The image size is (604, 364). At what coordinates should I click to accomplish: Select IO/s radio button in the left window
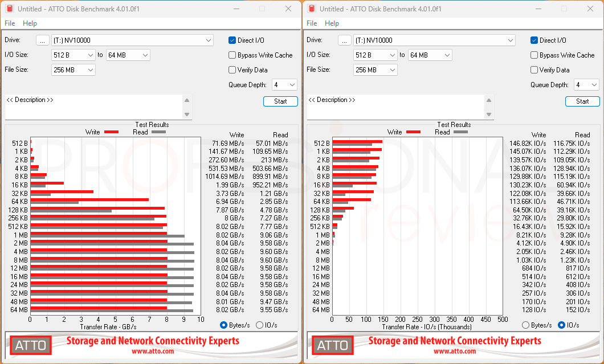point(259,325)
